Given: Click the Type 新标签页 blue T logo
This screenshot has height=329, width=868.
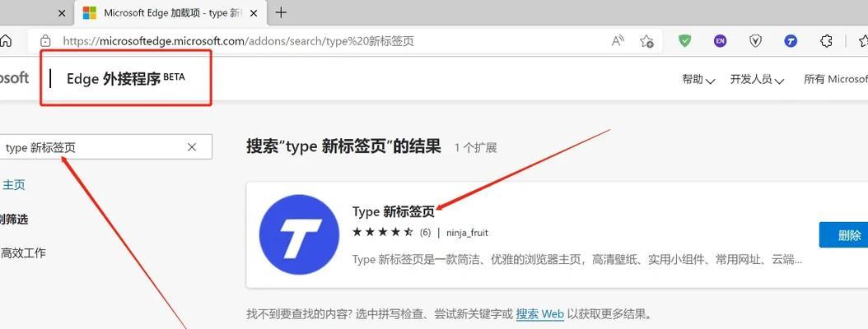Looking at the screenshot, I should 299,234.
